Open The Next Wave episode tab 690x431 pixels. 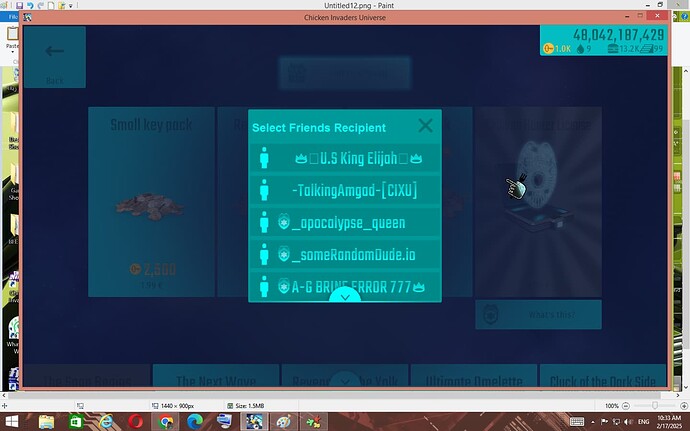(216, 377)
